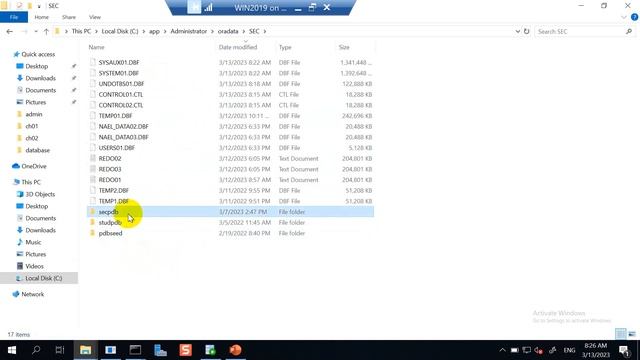
Task: Open pinned Desktop under Quick access
Action: [36, 66]
